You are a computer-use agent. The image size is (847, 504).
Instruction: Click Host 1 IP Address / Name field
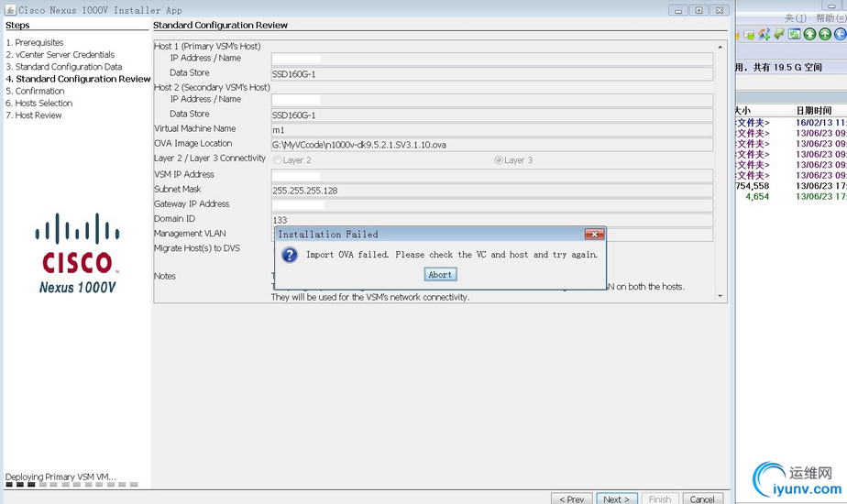(491, 59)
